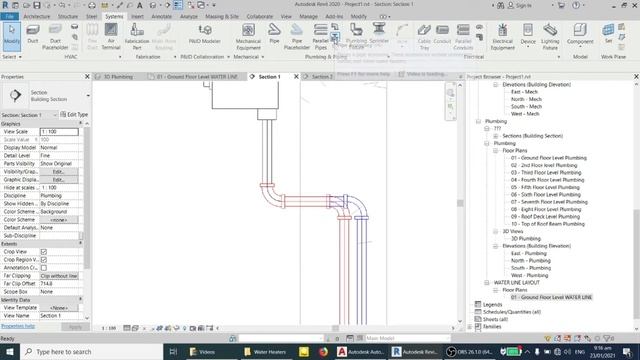
Task: Click the Edit Type button
Action: 74,115
